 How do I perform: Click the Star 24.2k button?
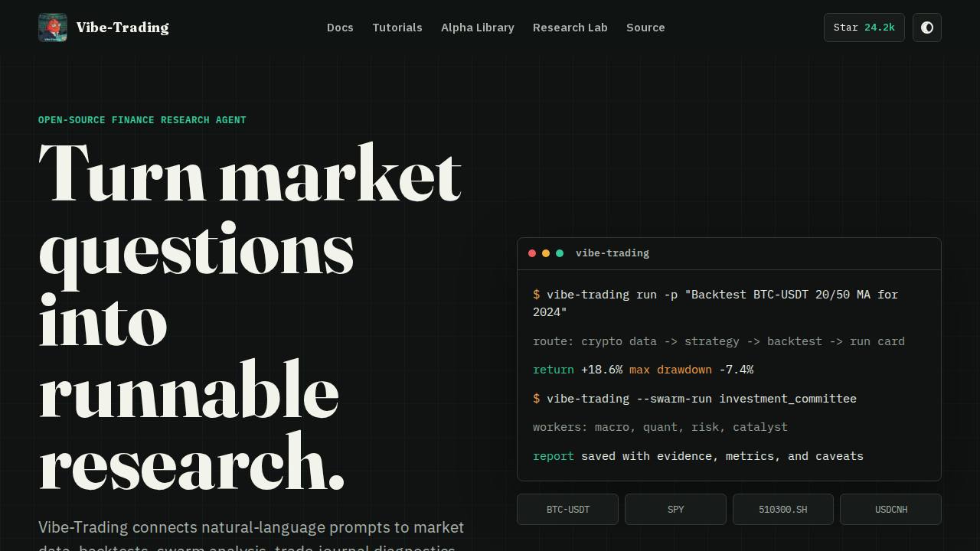[864, 28]
